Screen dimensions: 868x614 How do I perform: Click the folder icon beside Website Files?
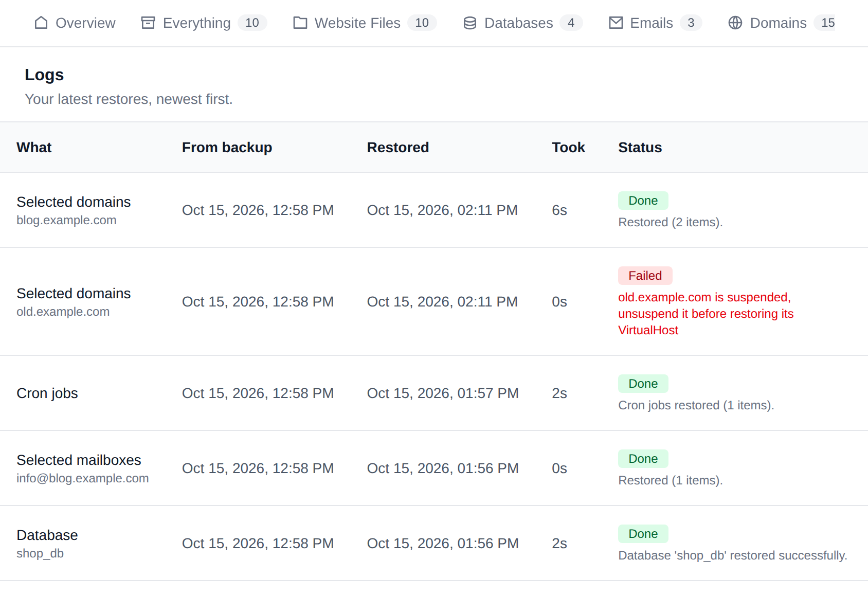click(300, 23)
